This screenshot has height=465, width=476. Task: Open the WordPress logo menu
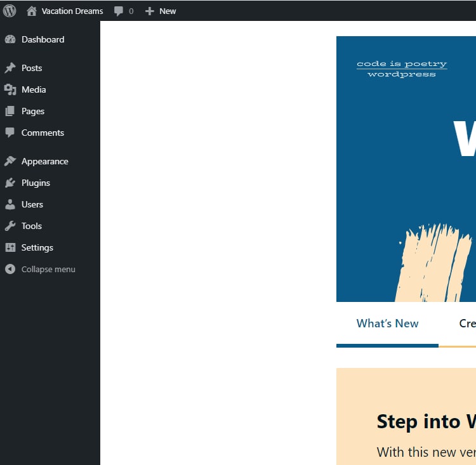click(x=10, y=11)
